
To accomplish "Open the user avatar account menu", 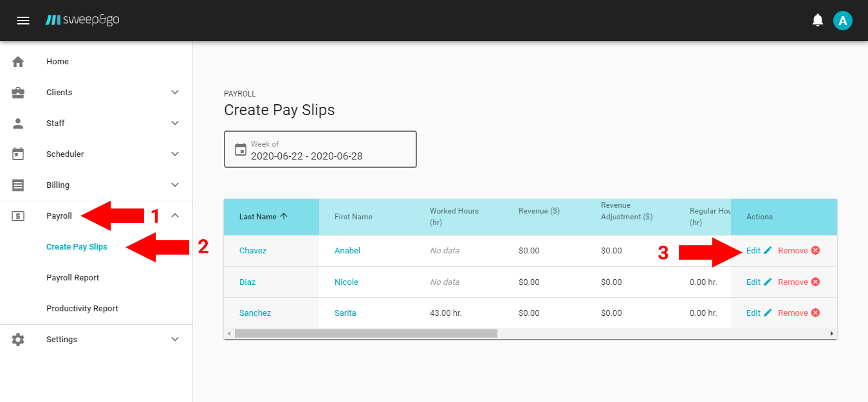I will click(x=842, y=21).
